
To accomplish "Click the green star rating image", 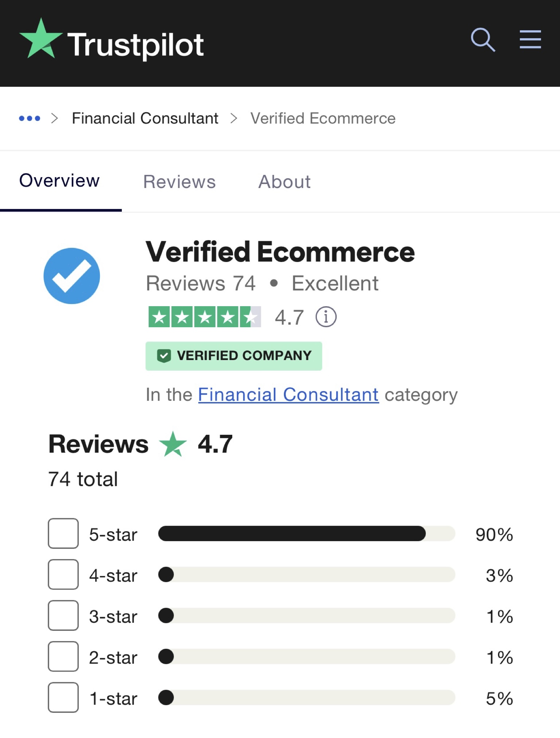I will 205,317.
